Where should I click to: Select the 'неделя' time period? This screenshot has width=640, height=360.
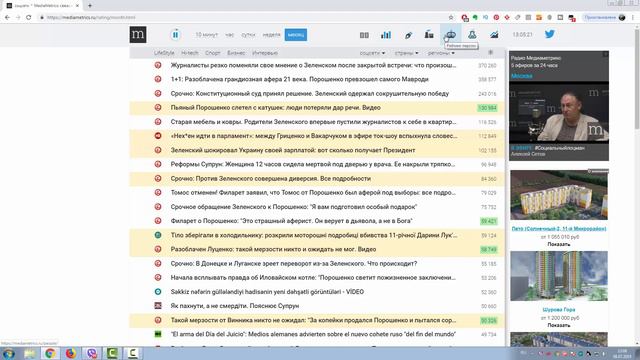pyautogui.click(x=271, y=35)
